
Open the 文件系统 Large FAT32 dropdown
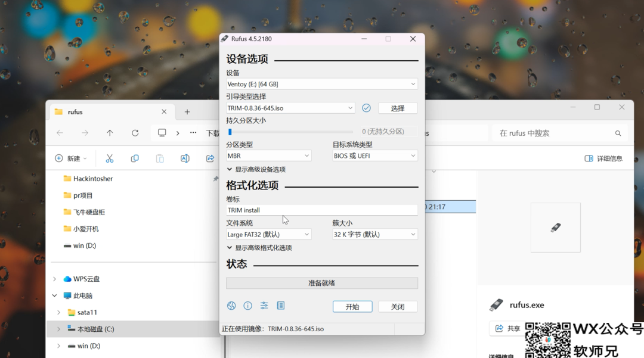click(x=268, y=234)
